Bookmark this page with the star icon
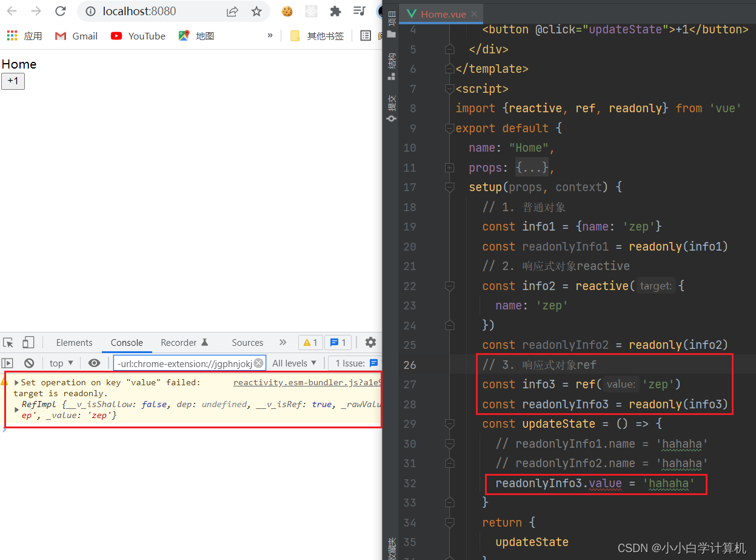756x560 pixels. click(x=256, y=11)
